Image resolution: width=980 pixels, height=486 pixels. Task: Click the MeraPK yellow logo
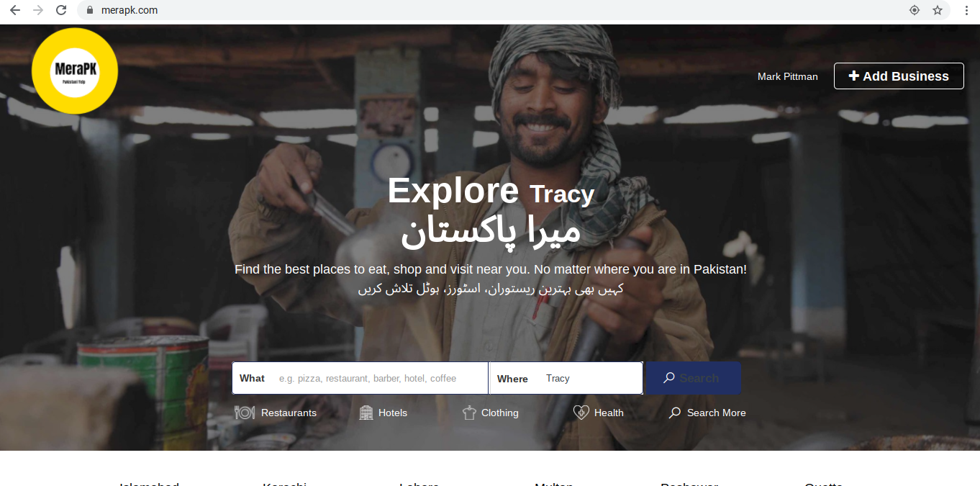tap(75, 71)
